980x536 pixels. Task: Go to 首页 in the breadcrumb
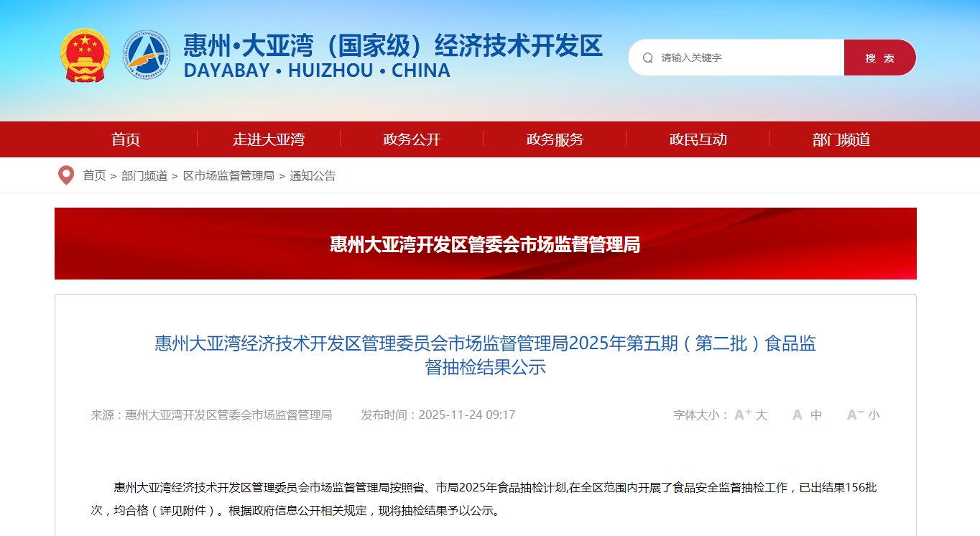tap(94, 175)
